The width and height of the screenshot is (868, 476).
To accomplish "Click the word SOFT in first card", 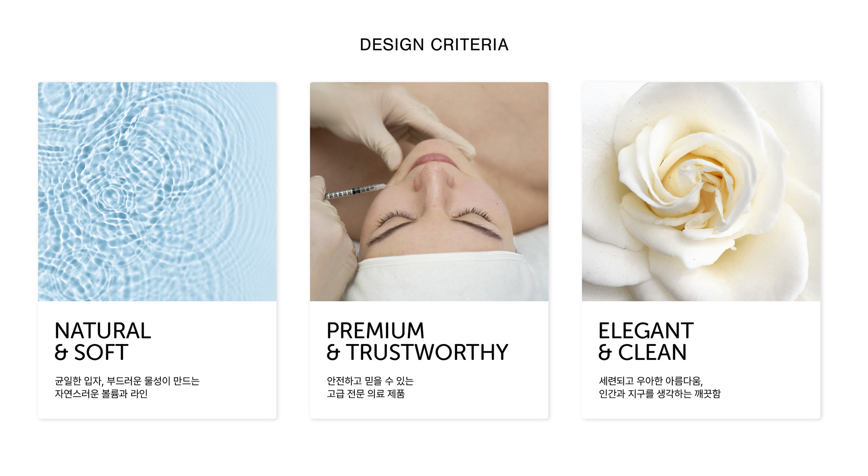I will [101, 352].
